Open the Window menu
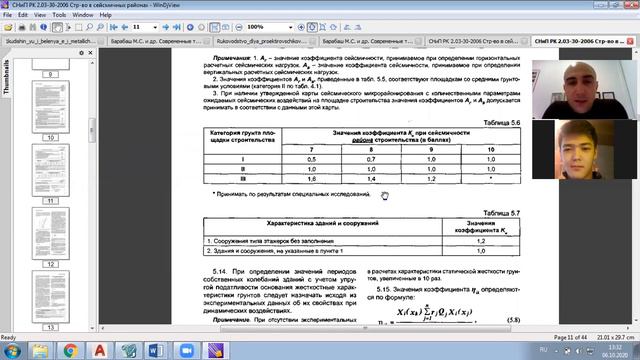 tap(82, 15)
